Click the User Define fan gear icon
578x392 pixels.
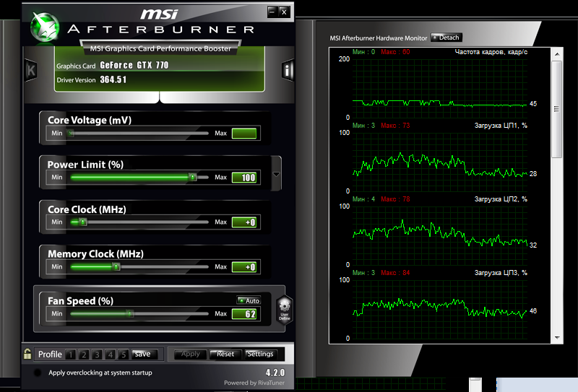click(284, 310)
